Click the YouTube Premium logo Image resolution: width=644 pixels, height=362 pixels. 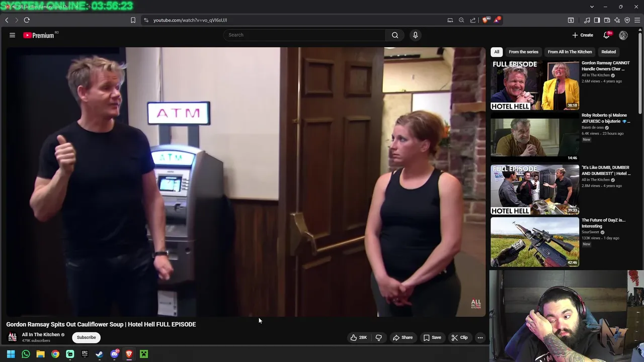[x=39, y=35]
